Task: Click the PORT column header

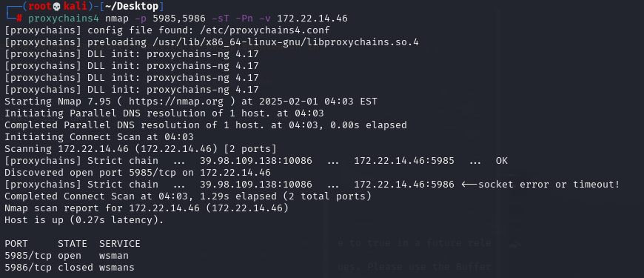Action: click(16, 244)
